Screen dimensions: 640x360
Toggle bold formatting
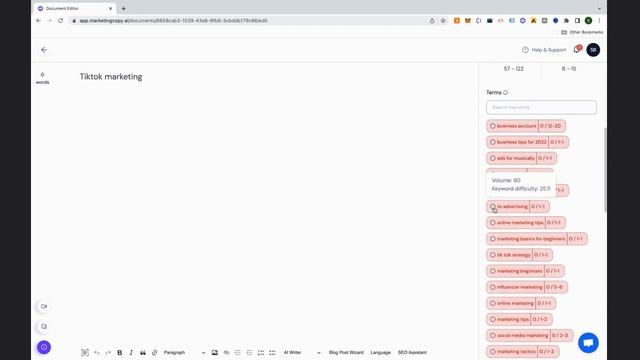[x=120, y=352]
